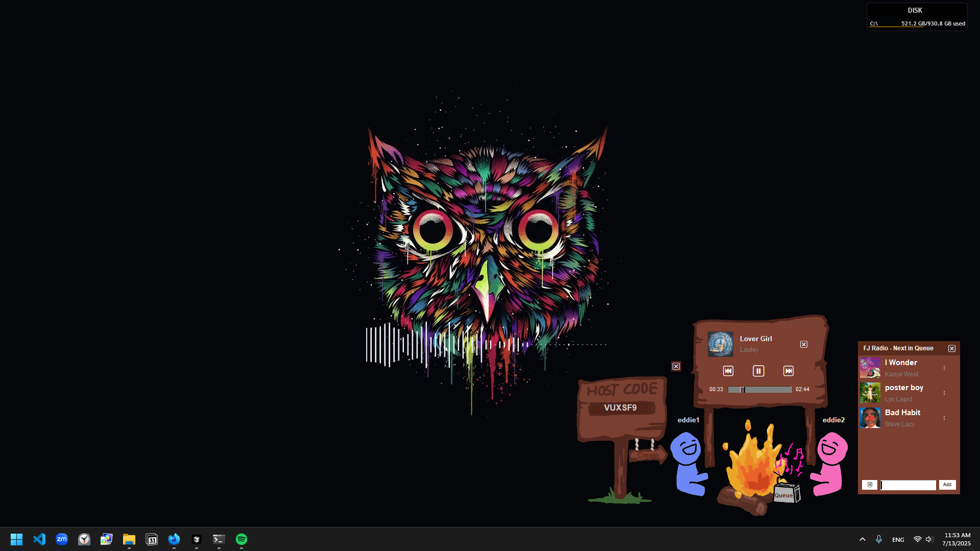Viewport: 980px width, 551px height.
Task: Select the Bad Habit album thumbnail
Action: (x=870, y=418)
